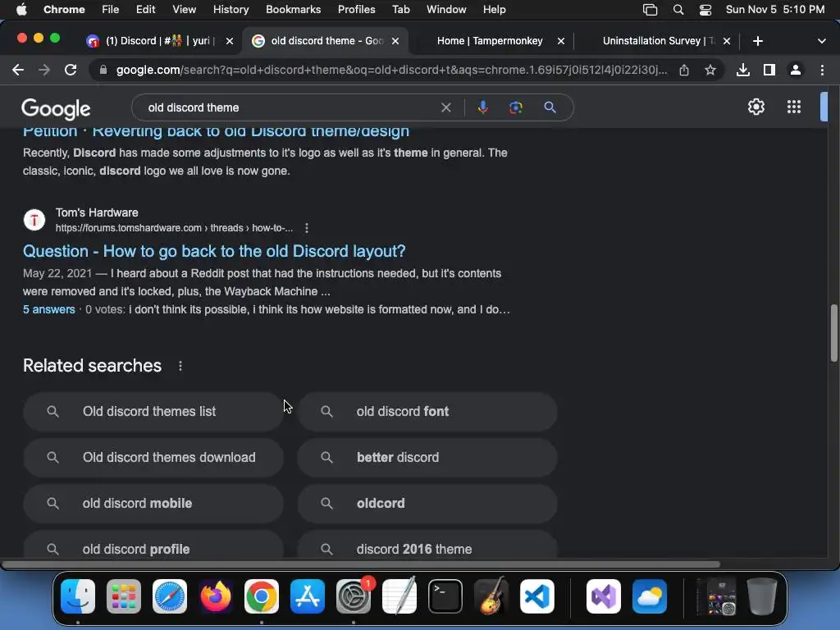Open the Bookmarks menu
Screen dimensions: 840x630
tap(293, 10)
